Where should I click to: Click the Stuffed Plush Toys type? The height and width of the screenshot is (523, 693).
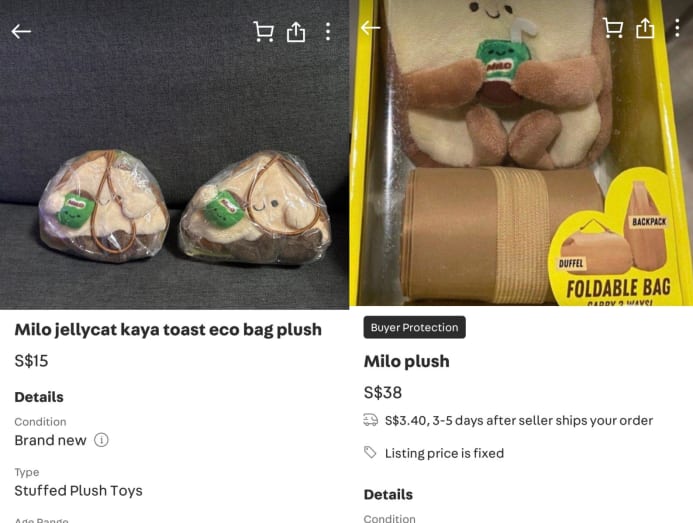pyautogui.click(x=78, y=490)
